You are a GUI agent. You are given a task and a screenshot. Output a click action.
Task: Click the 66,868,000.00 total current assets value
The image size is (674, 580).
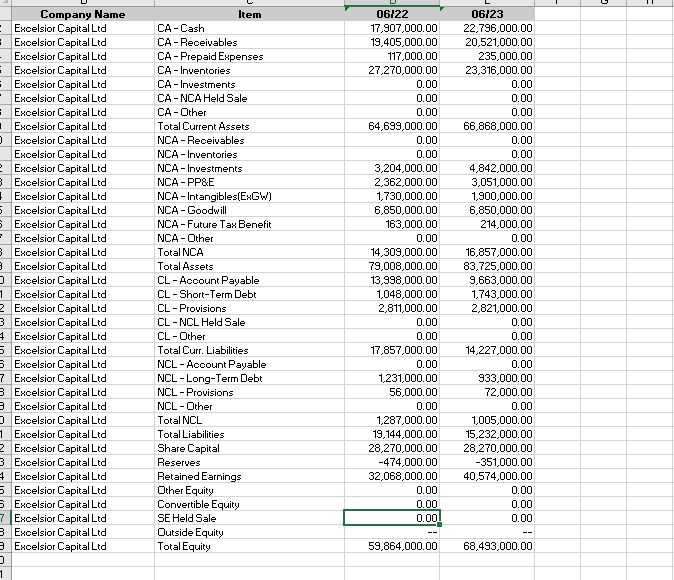(487, 126)
